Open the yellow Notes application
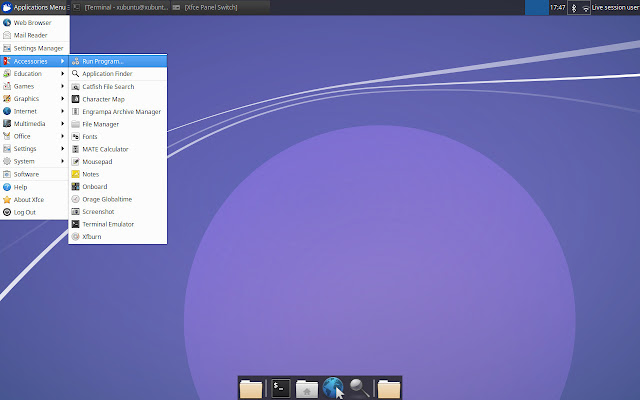 118,174
